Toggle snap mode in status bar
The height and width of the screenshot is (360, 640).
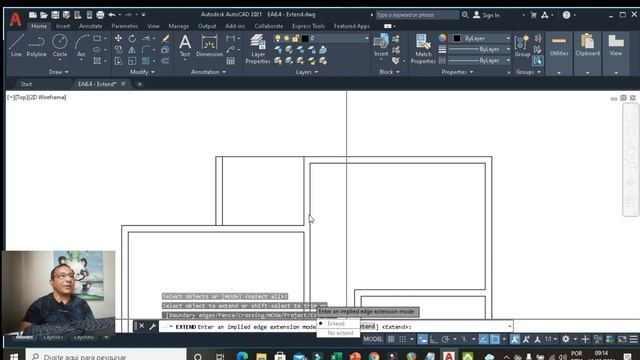point(402,339)
